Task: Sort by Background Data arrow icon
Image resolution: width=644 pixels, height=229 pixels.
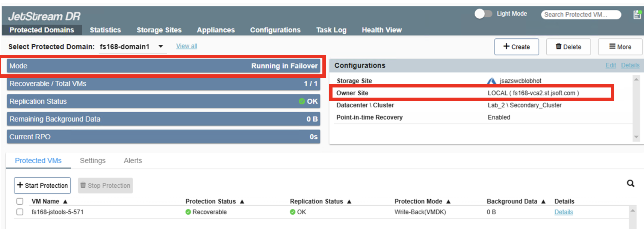Action: coord(543,202)
